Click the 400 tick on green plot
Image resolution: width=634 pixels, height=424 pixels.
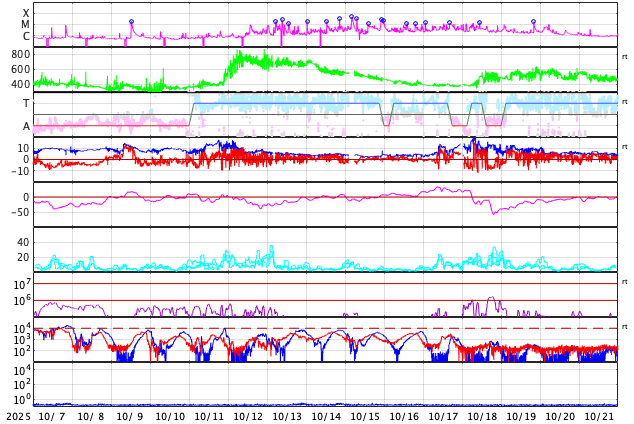coord(21,84)
